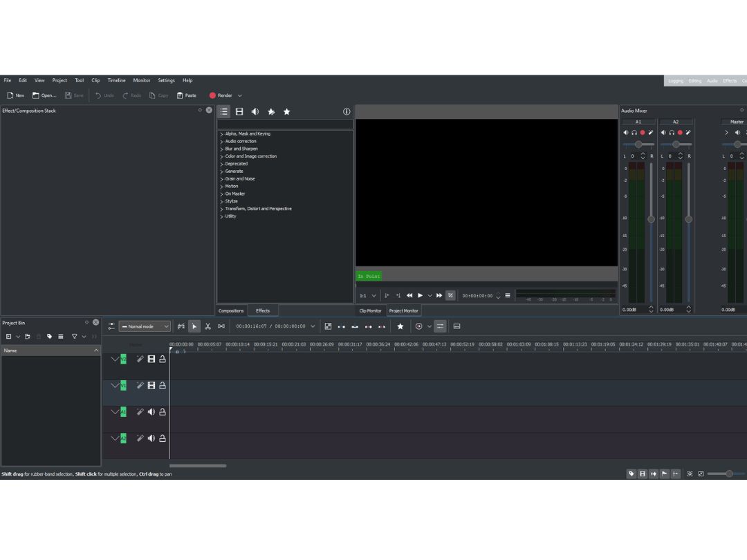The width and height of the screenshot is (747, 560).
Task: Show video effects filmstrip filter
Action: 239,111
